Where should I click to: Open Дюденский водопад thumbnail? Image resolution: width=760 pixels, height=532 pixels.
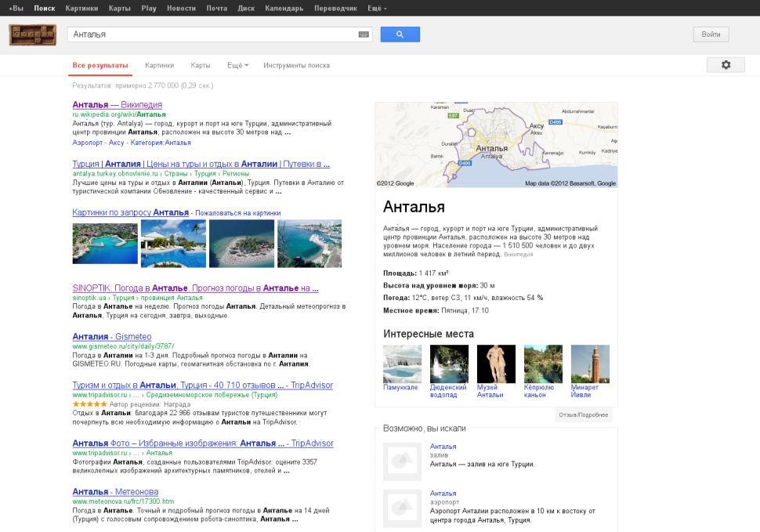(449, 364)
